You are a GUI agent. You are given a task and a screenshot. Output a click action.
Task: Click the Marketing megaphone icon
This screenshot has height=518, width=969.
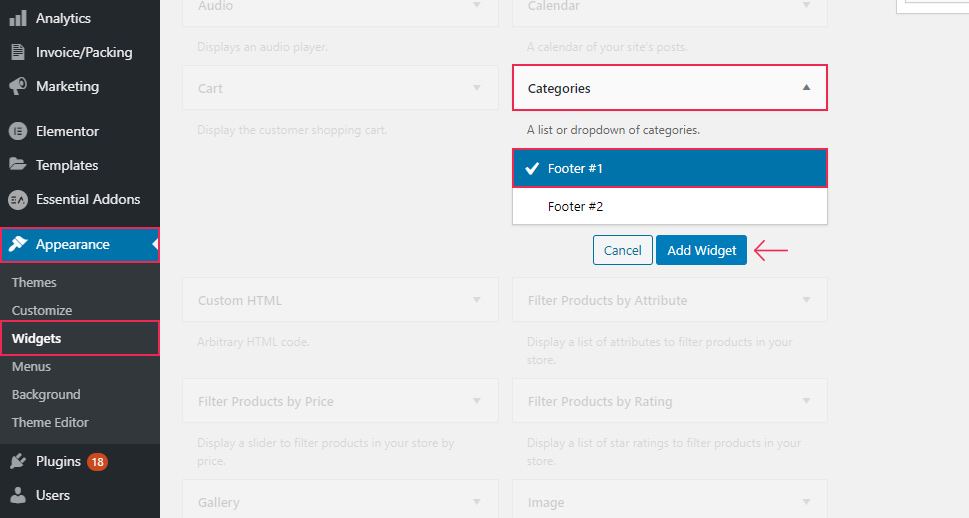pyautogui.click(x=18, y=87)
